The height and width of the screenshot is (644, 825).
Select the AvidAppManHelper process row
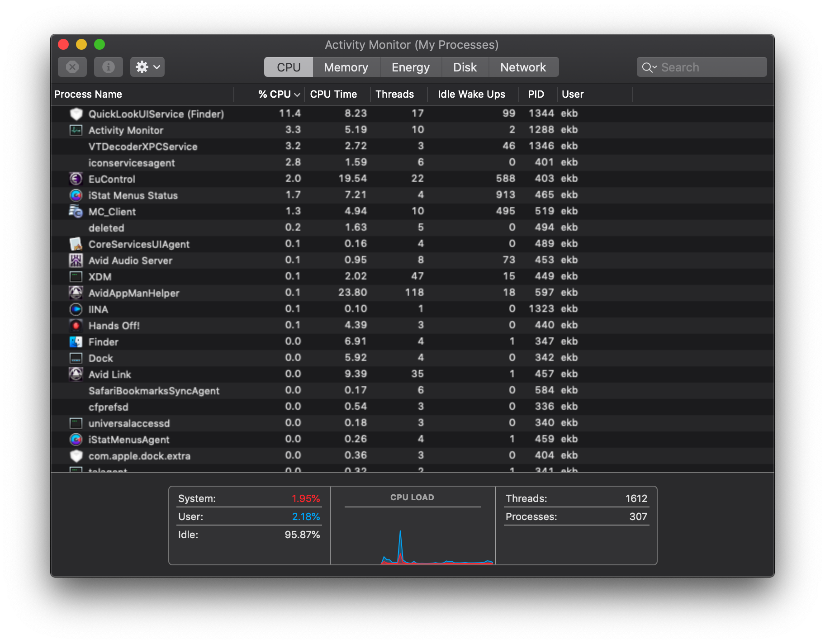coord(412,293)
